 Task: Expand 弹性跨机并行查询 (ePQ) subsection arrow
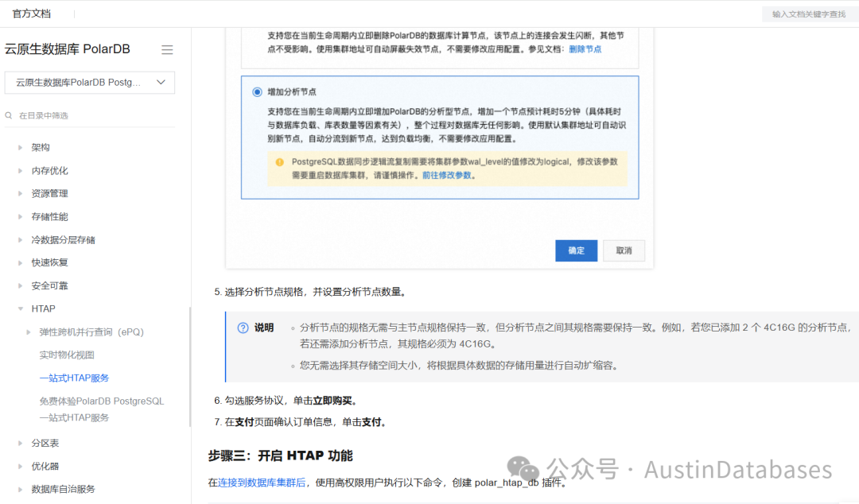pyautogui.click(x=29, y=332)
